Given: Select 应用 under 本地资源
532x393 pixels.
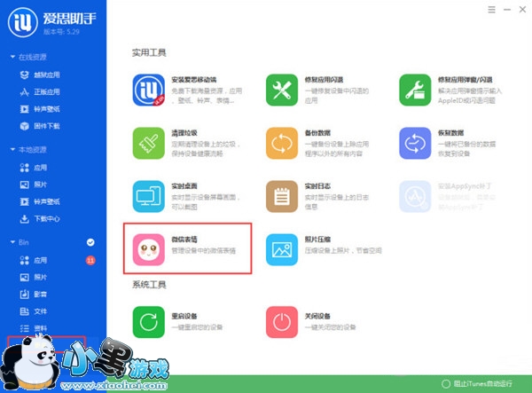Looking at the screenshot, I should click(x=34, y=168).
